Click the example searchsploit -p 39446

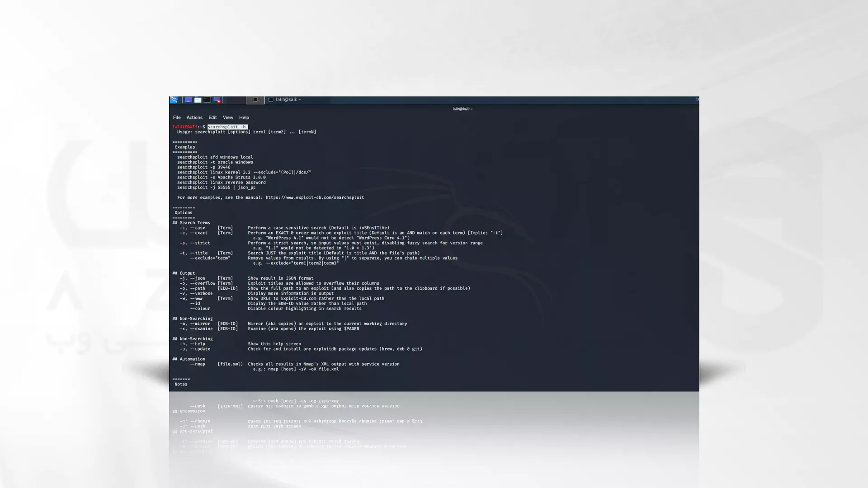tap(203, 167)
